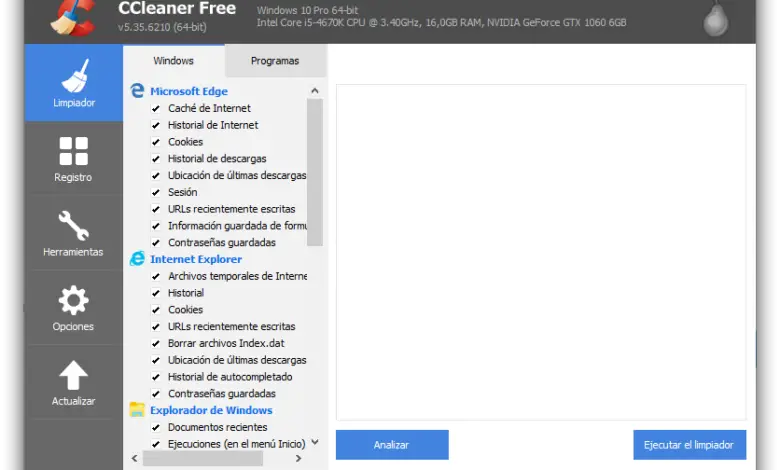Image resolution: width=780 pixels, height=470 pixels.
Task: Switch to the Programas tab
Action: (x=275, y=61)
